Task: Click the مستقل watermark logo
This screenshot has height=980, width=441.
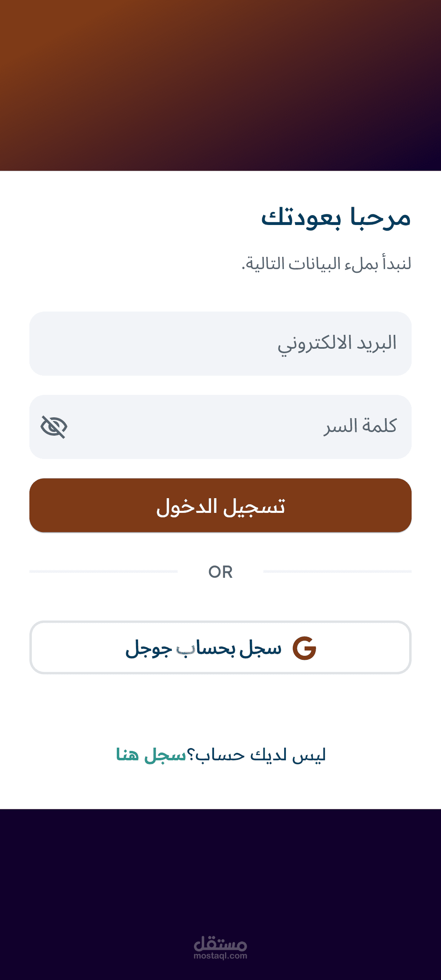Action: pos(220,943)
